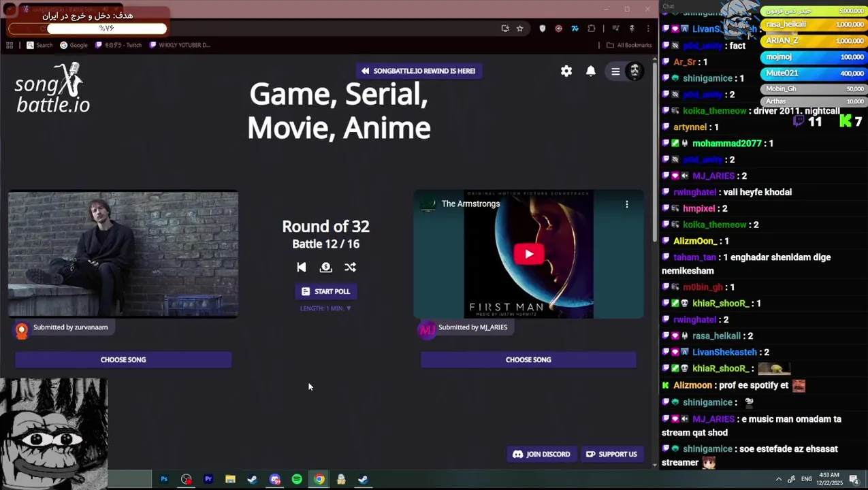The width and height of the screenshot is (868, 490).
Task: Open File Explorer from taskbar
Action: click(230, 479)
